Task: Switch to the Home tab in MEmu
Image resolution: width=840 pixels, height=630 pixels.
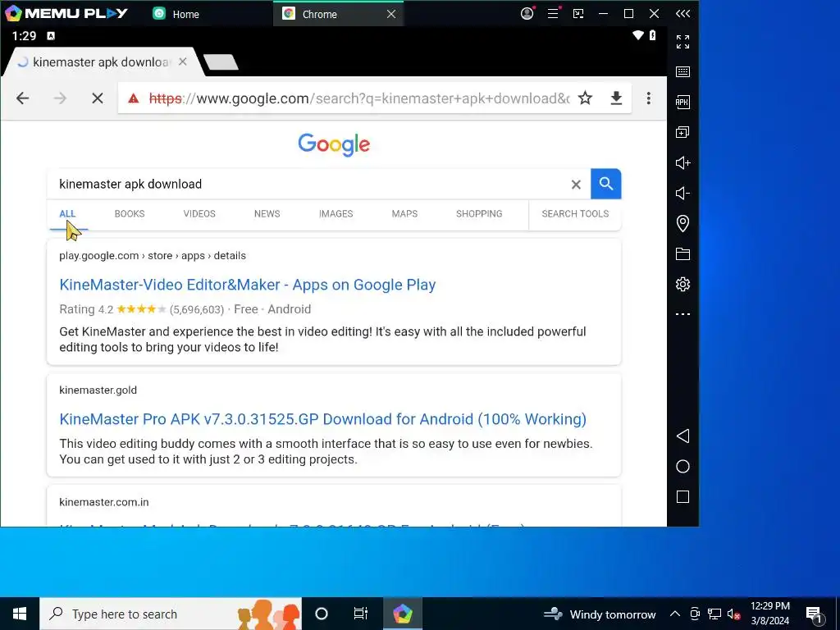Action: coord(176,14)
